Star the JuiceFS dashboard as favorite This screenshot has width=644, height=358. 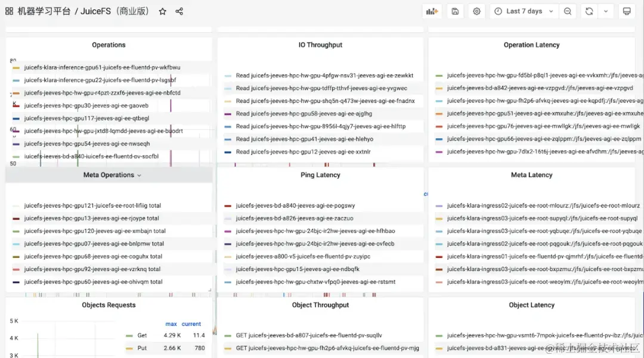click(x=163, y=11)
